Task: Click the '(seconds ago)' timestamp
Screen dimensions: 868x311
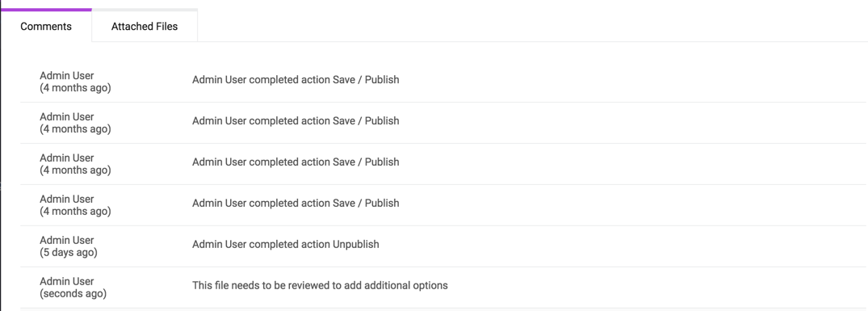Action: (73, 294)
